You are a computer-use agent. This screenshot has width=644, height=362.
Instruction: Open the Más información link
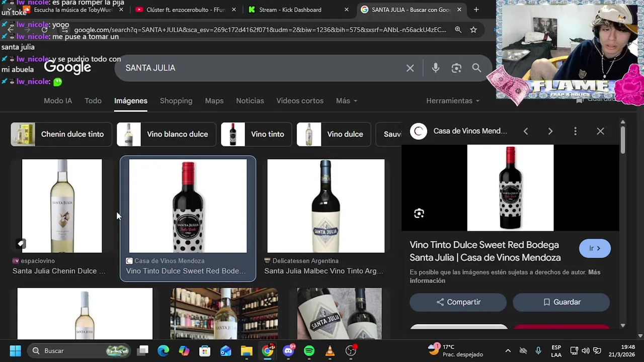(505, 277)
